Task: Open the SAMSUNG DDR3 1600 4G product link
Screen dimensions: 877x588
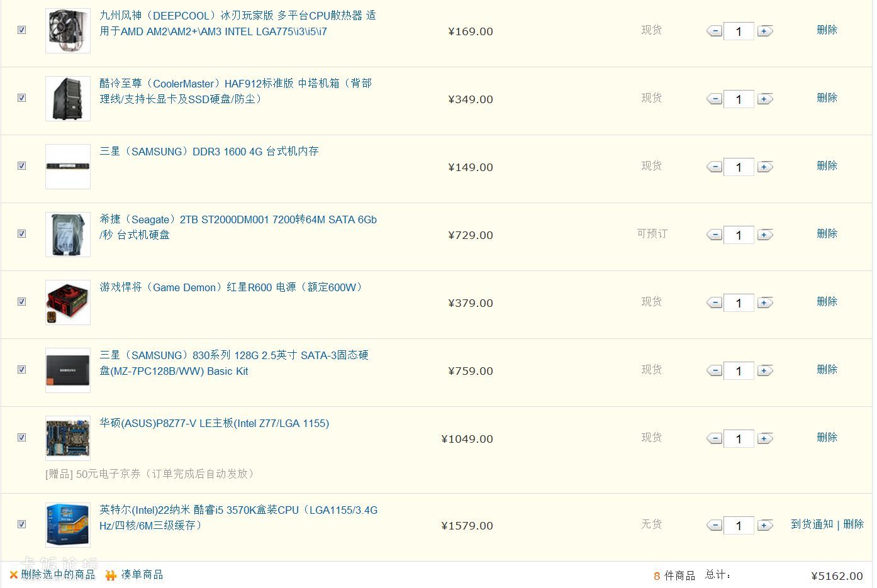Action: pyautogui.click(x=209, y=152)
